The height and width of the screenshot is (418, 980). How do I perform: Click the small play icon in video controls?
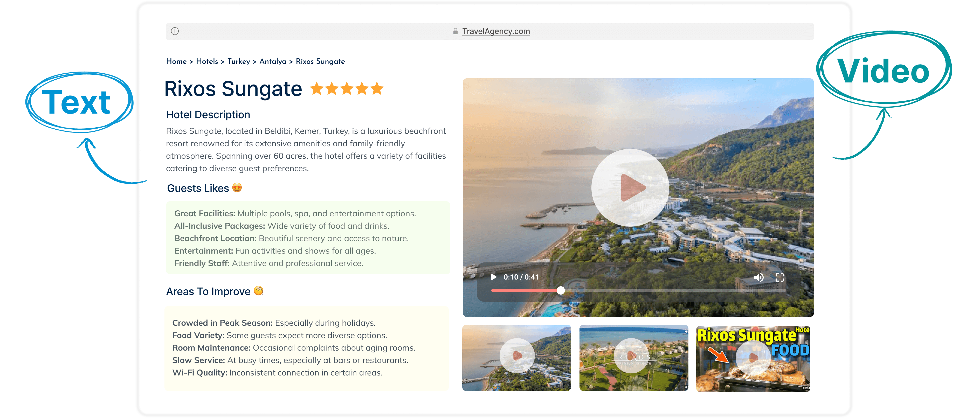(x=493, y=277)
